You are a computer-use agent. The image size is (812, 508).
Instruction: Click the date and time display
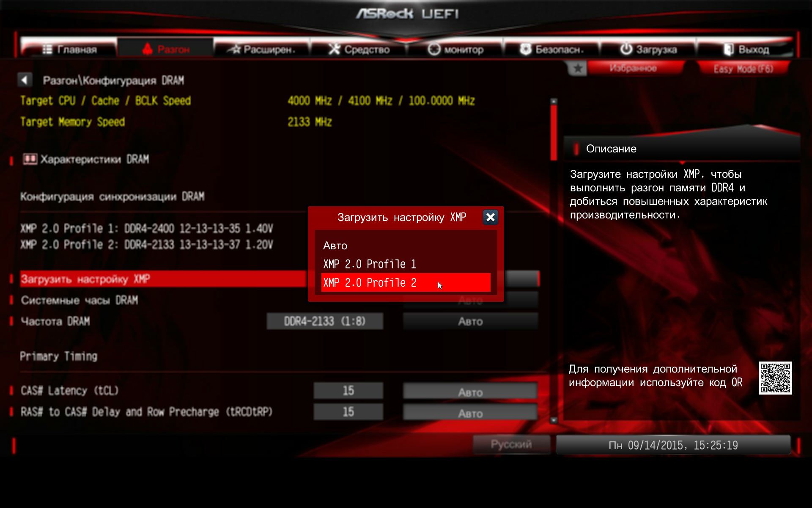673,445
